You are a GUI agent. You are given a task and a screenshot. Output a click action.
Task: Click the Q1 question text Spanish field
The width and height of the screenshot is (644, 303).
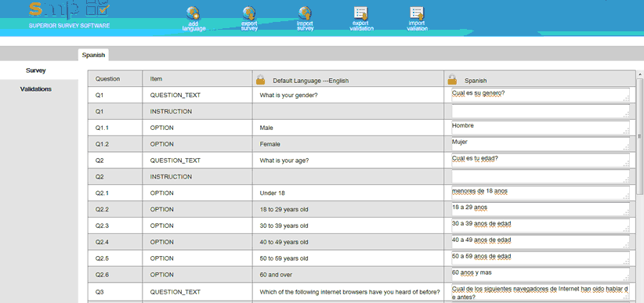pos(540,95)
